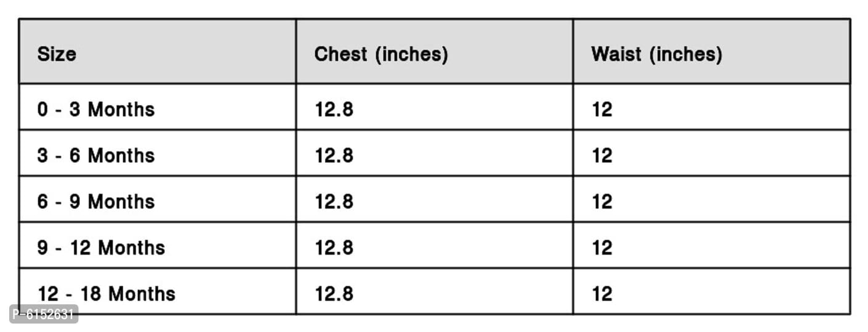Click the (inches) text beside Chest
This screenshot has height=332, width=868.
[x=412, y=54]
